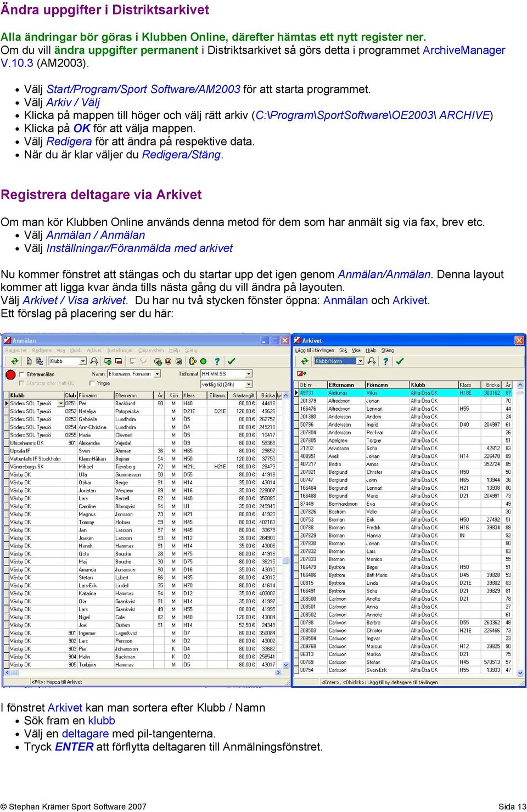Click the Klass column header in Anmälan

[x=194, y=395]
